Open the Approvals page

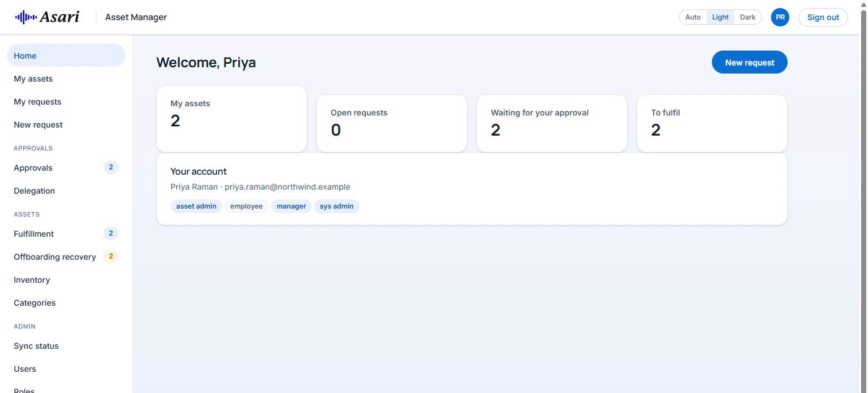[x=66, y=168]
